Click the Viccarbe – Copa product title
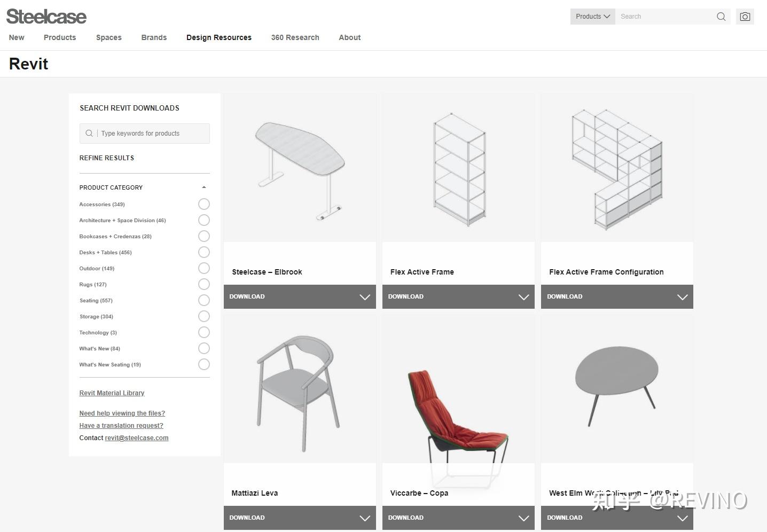This screenshot has width=767, height=532. pos(419,493)
